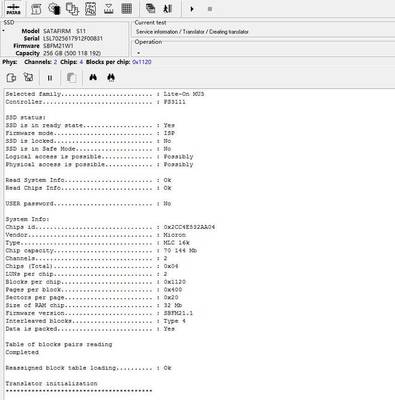Open the scroll-shaped document toolbar icon
395x400 pixels.
tap(36, 9)
